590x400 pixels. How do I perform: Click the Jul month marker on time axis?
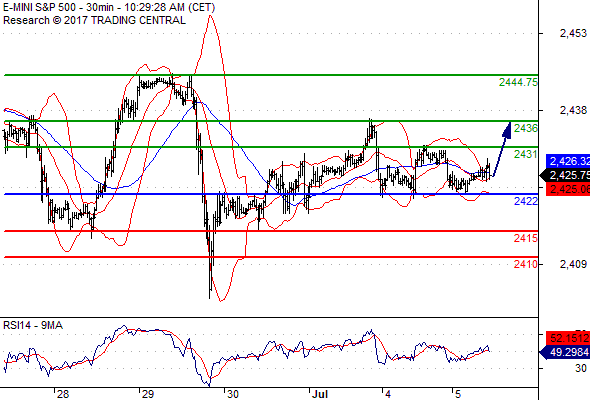click(x=320, y=394)
